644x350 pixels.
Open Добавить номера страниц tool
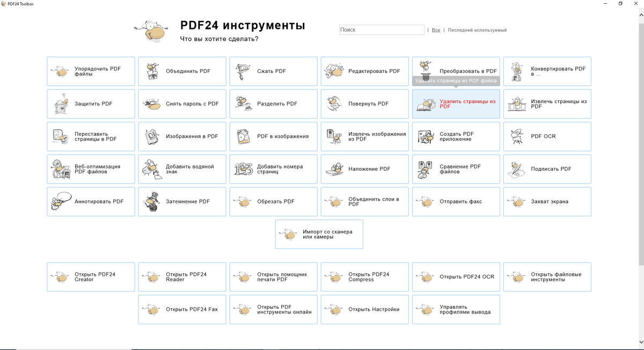point(273,169)
